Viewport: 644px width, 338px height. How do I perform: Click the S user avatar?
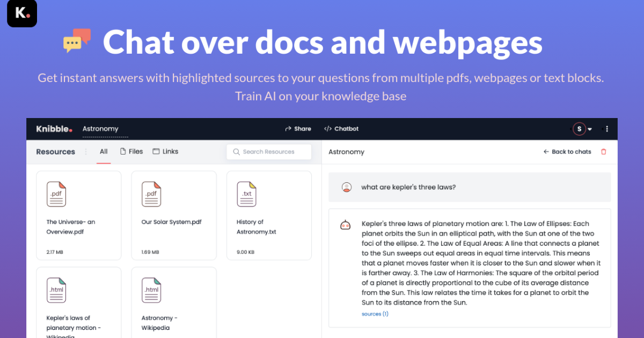click(579, 129)
